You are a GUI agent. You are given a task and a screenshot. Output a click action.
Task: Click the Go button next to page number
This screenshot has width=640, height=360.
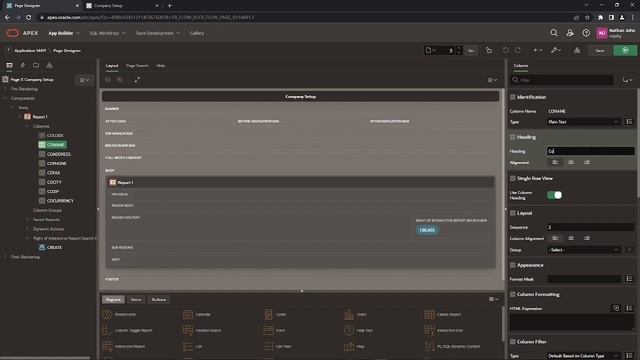tap(471, 50)
